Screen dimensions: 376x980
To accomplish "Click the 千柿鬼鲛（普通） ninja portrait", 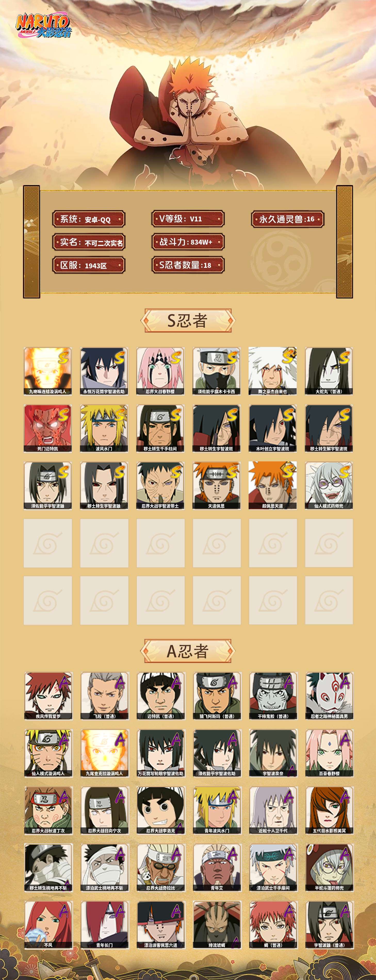I will 273,696.
